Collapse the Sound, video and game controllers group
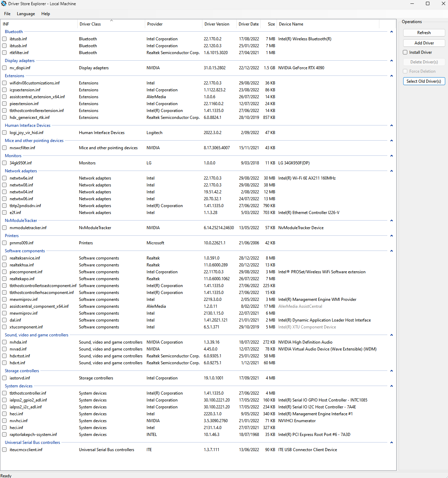Screen dimensions: 448x478 pyautogui.click(x=391, y=335)
